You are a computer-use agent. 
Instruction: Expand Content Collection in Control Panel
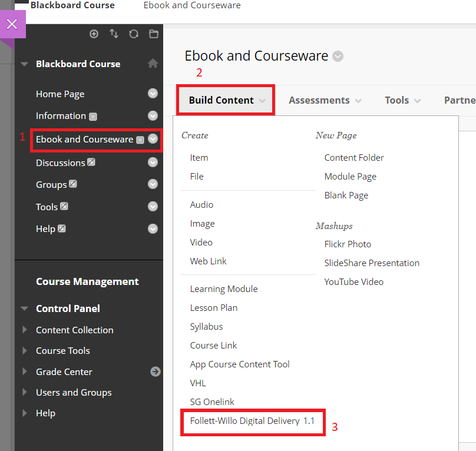pos(25,330)
